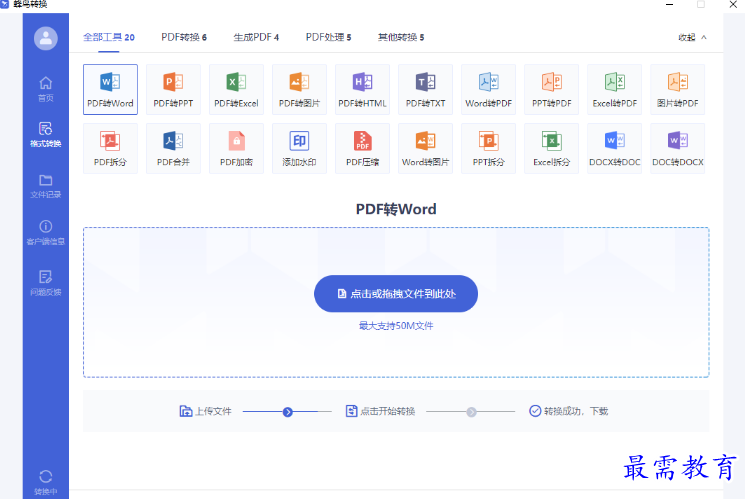Choose the 添加水印 watermark tool
Viewport: 745px width, 499px height.
coord(299,148)
